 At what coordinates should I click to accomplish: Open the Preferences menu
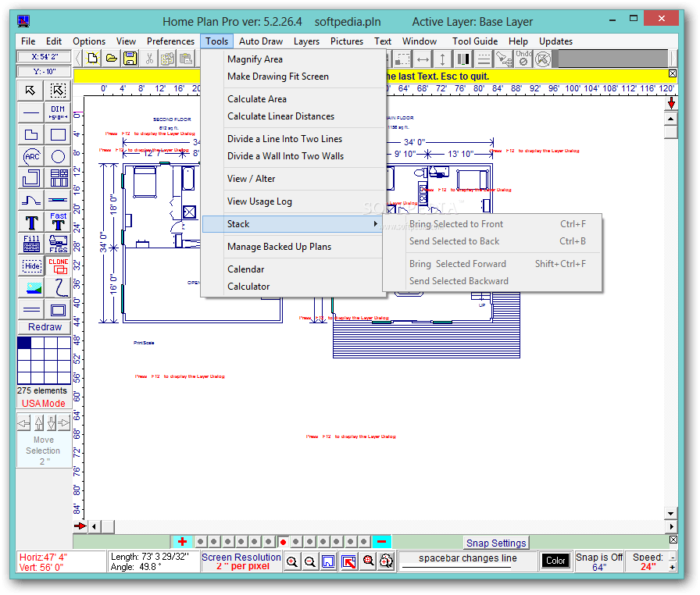point(170,41)
